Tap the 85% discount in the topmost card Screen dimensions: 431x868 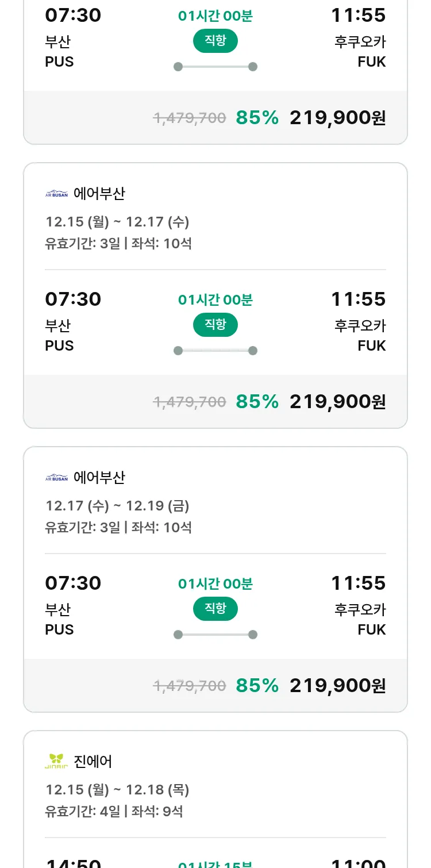pos(257,118)
